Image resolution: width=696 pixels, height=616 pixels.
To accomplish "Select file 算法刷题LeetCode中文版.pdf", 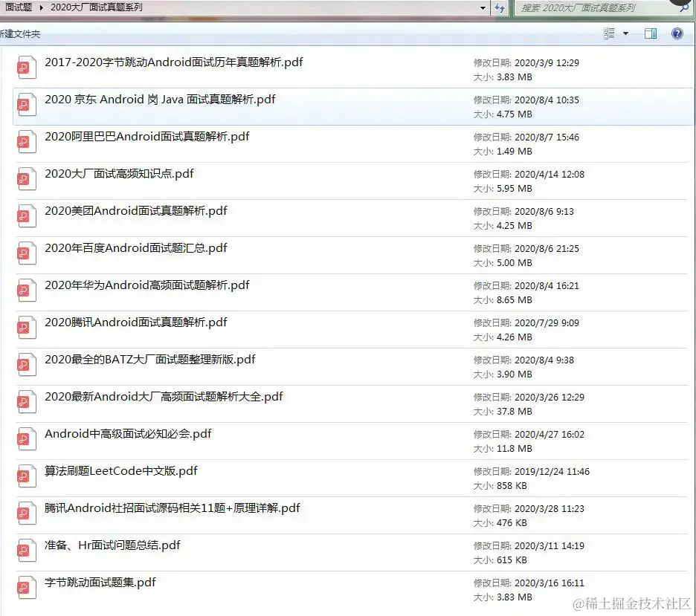I will (x=120, y=471).
